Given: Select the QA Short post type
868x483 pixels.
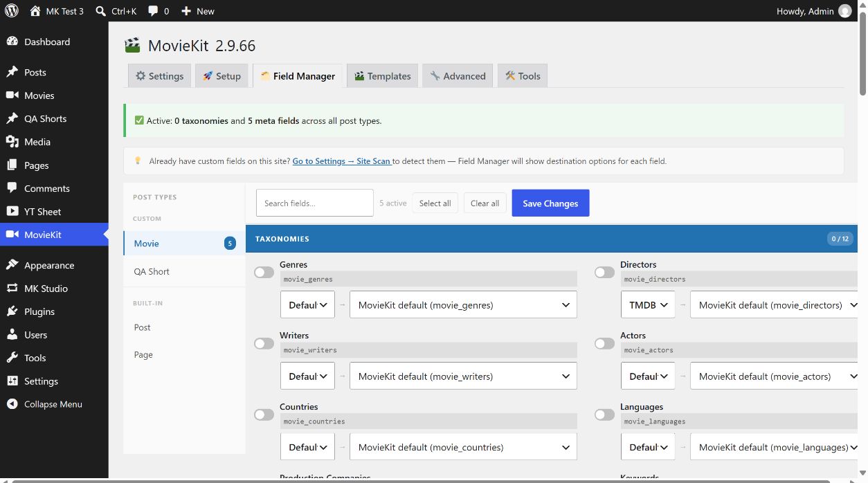Looking at the screenshot, I should click(184, 271).
